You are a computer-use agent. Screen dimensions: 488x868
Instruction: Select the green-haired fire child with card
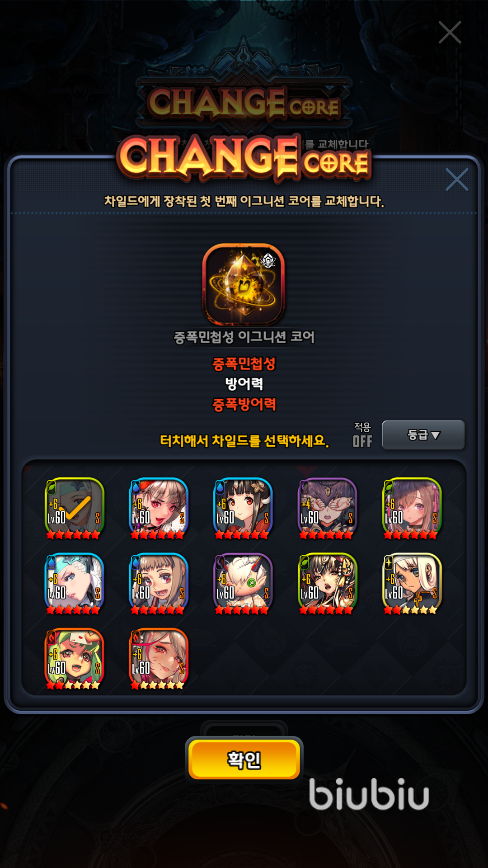[74, 658]
